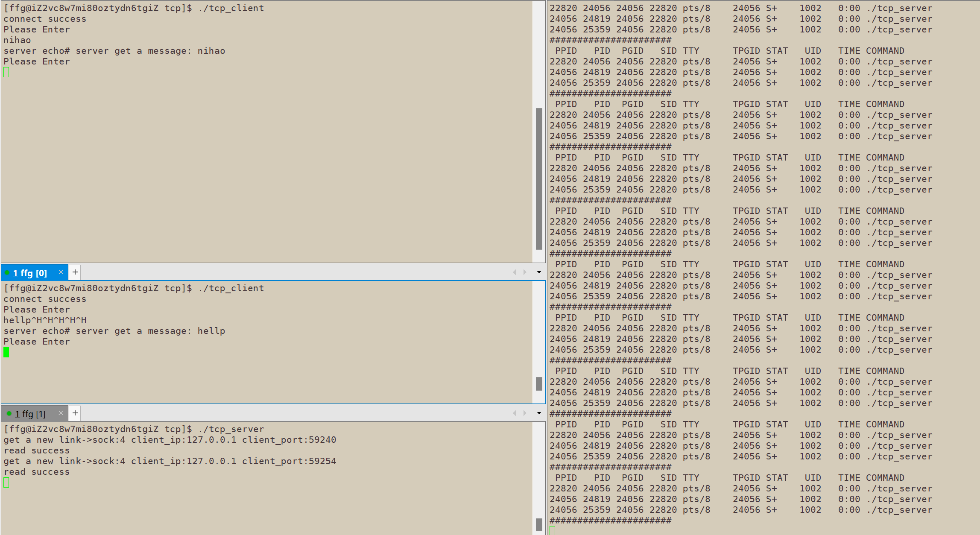Click 'connect success' in the middle terminal
Screen dimensions: 980x535
(x=45, y=299)
